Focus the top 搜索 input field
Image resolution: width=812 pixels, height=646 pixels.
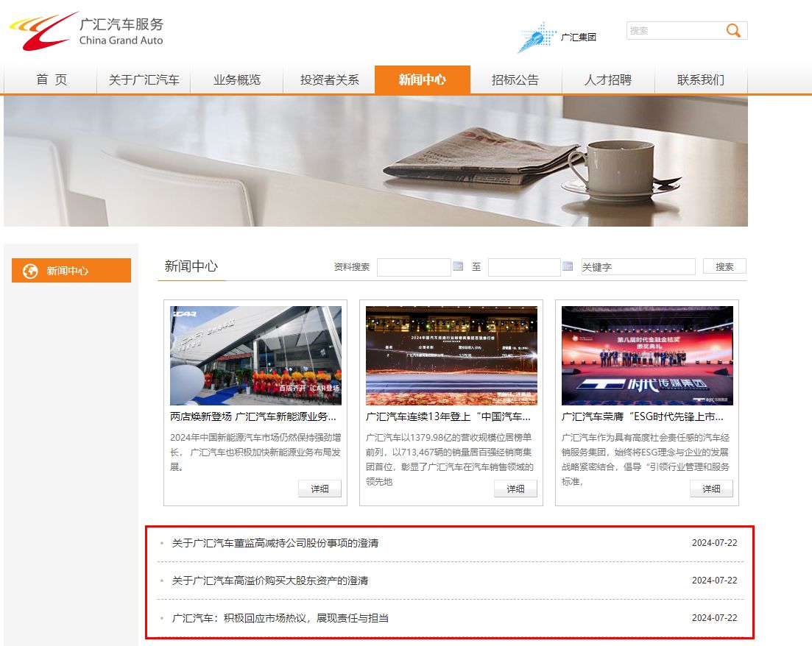click(x=675, y=31)
